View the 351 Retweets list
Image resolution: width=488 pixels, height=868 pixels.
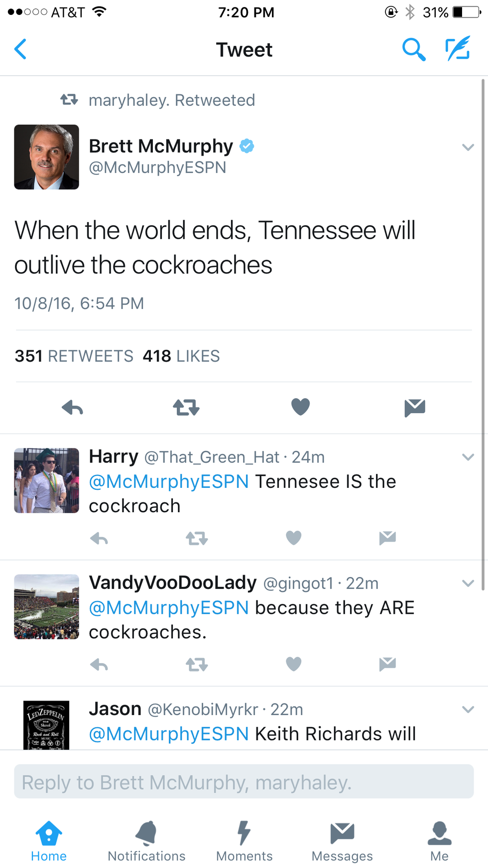point(74,356)
